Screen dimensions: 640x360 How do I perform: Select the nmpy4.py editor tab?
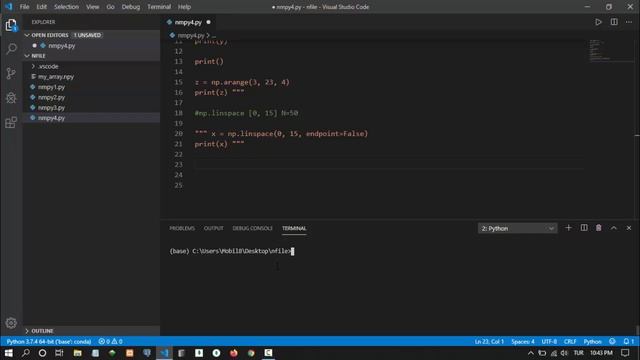pos(188,22)
